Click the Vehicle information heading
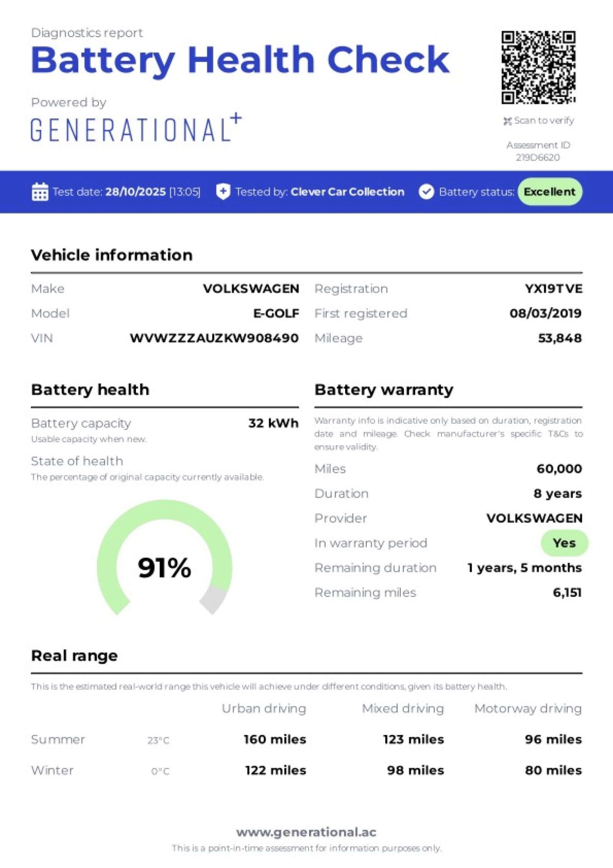 pos(112,255)
